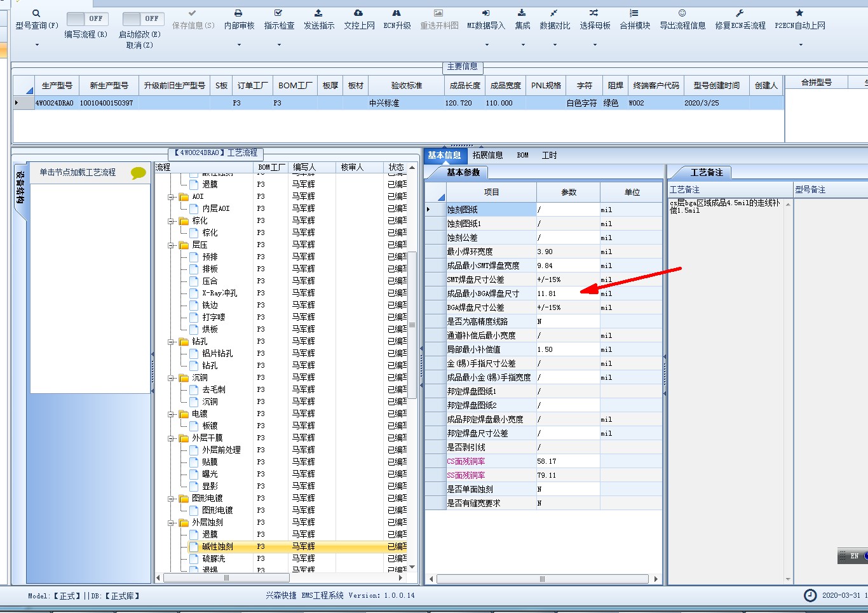Screen dimensions: 868x613
Task: Collapse the 沉铜 tree node
Action: click(x=171, y=378)
